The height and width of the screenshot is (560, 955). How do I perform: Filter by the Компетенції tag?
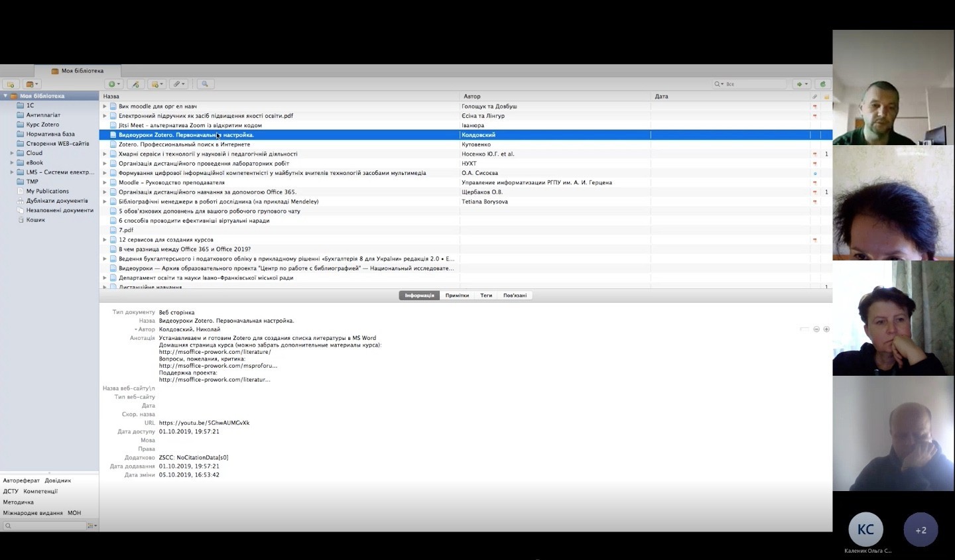[x=40, y=492]
